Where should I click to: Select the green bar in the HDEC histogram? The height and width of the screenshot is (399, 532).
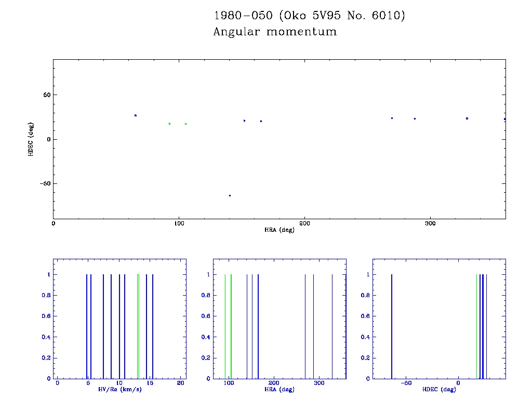[476, 326]
